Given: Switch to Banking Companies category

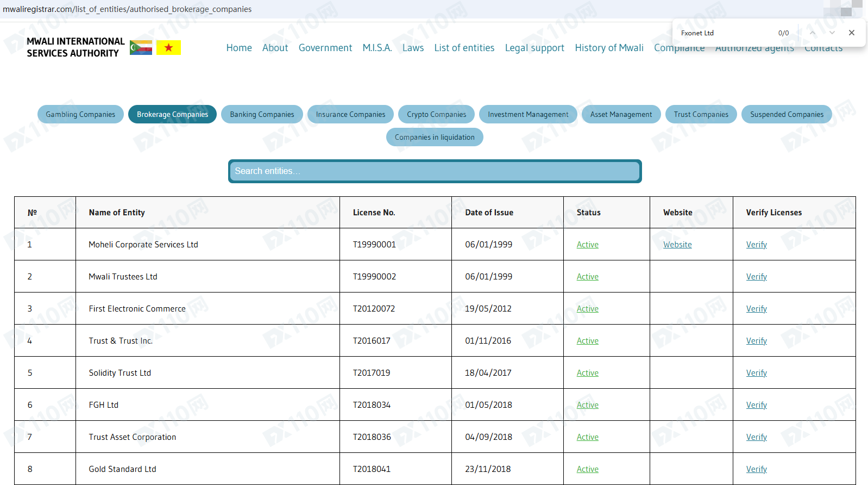Looking at the screenshot, I should point(262,114).
